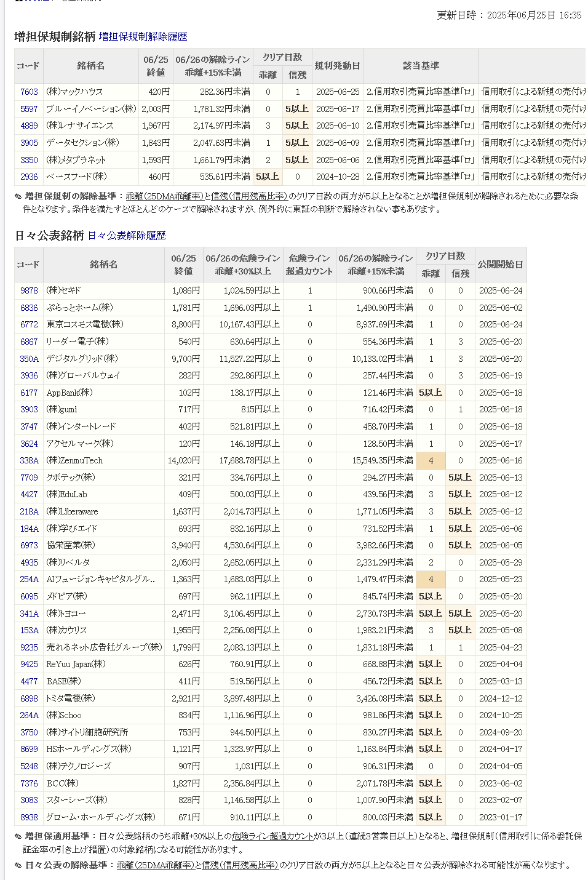Click stock code 4889
Viewport: 588px width, 880px height.
coord(29,126)
